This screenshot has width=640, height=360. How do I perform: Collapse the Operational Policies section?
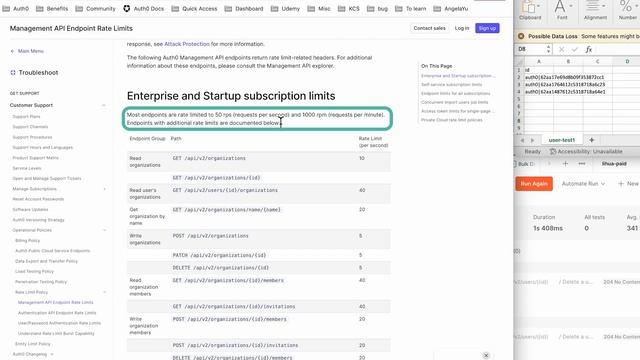point(104,230)
